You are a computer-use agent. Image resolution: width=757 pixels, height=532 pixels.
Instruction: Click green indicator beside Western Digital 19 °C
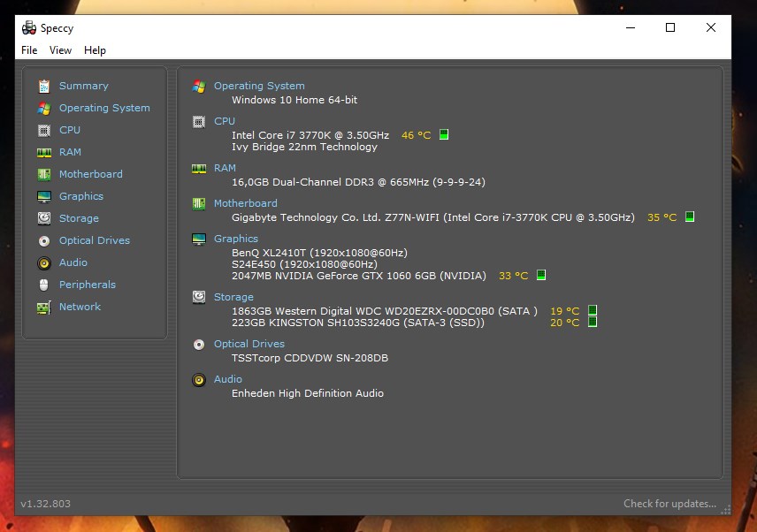point(593,310)
